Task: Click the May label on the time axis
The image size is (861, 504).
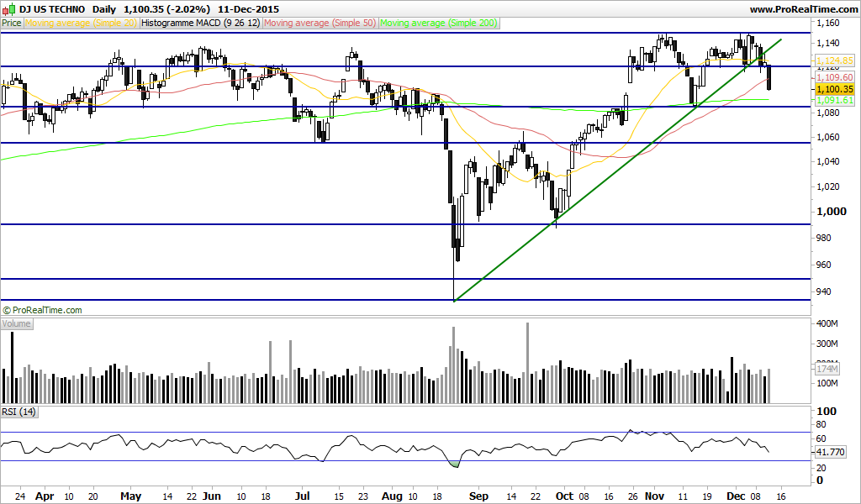Action: (x=130, y=496)
